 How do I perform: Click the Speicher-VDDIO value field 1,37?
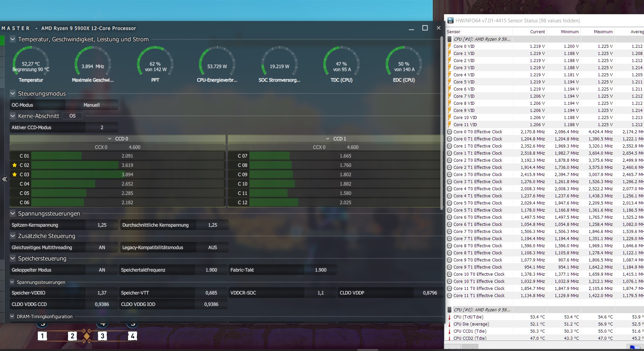102,293
